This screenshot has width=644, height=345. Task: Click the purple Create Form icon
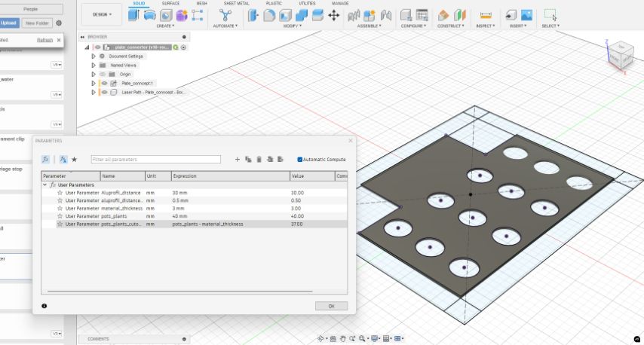182,15
